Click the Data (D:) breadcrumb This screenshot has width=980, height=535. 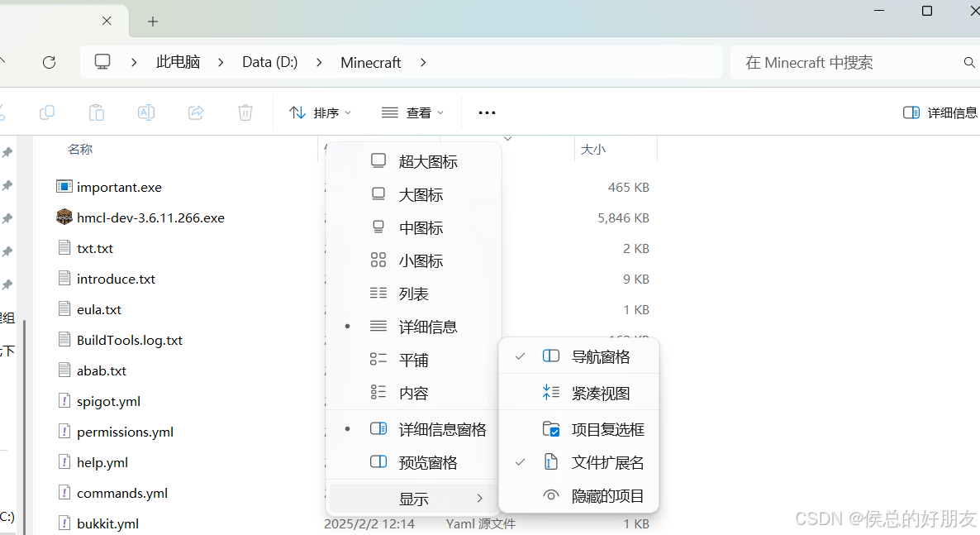270,63
